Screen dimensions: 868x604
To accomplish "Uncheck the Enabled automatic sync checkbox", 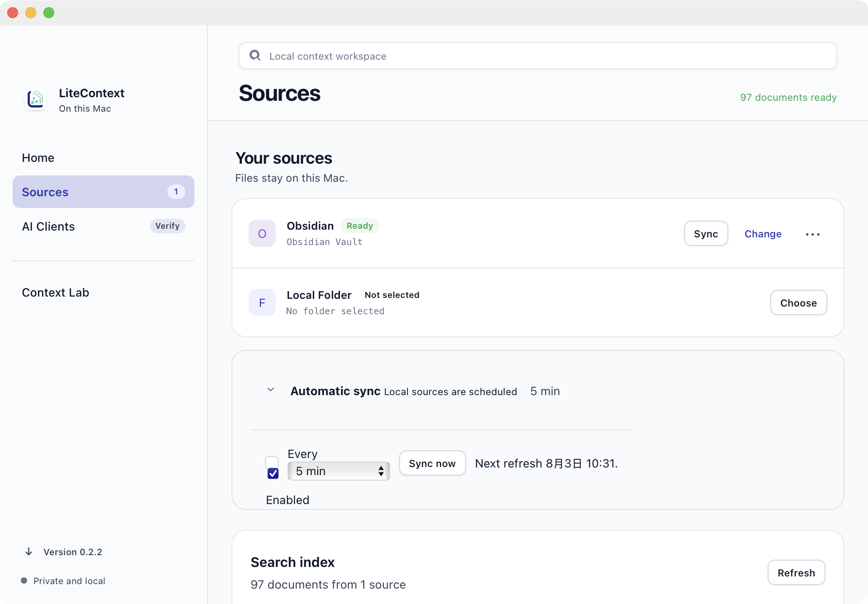I will tap(273, 473).
